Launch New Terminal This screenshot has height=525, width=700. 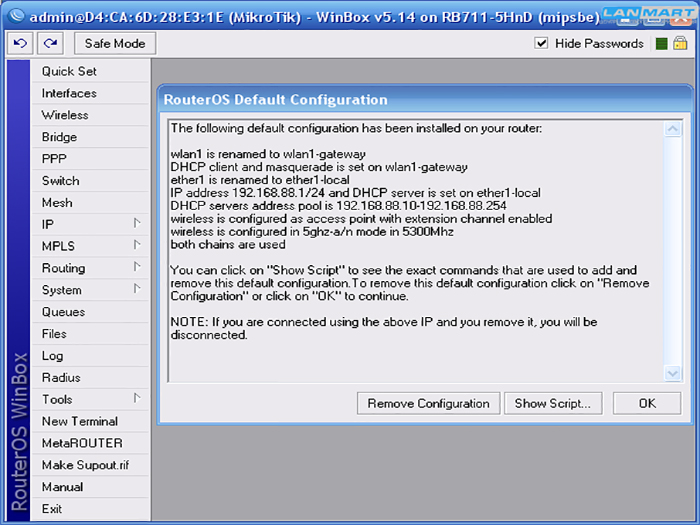[90, 421]
